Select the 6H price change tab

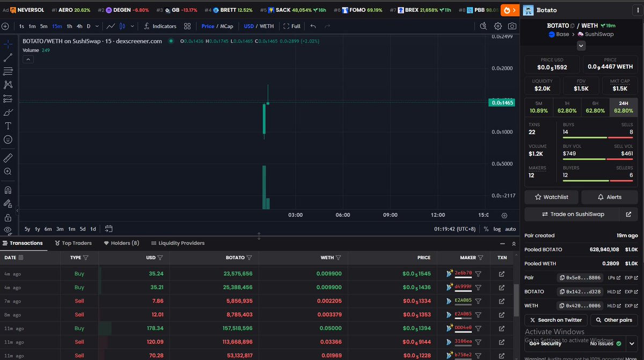click(x=595, y=107)
